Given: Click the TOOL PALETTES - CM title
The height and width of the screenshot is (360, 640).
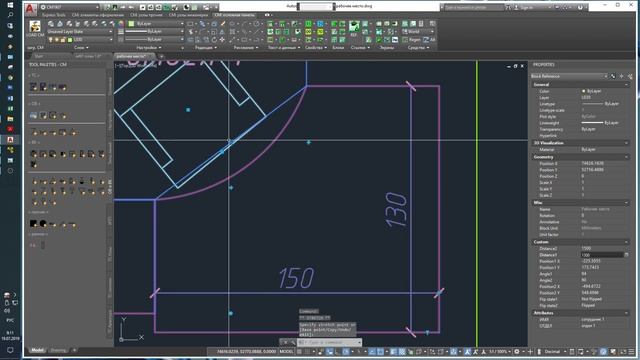Looking at the screenshot, I should [48, 64].
